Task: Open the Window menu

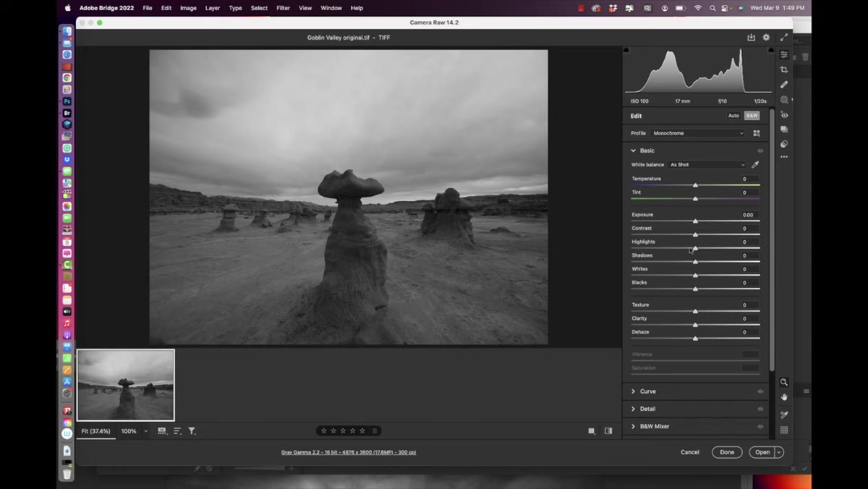Action: 331,8
